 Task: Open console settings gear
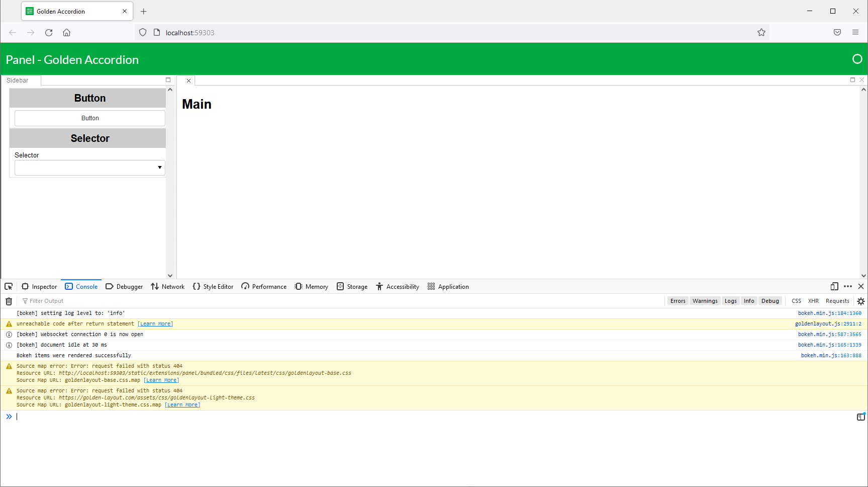(861, 301)
